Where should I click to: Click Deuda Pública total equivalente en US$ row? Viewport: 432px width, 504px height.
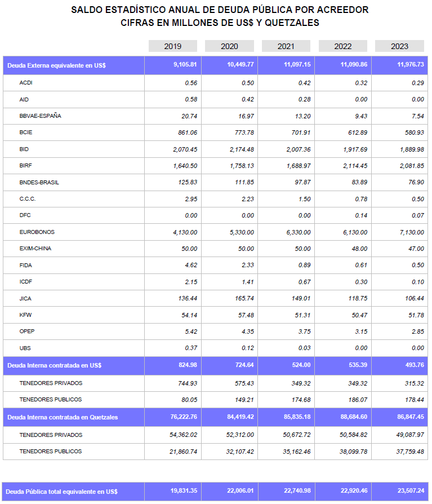tap(62, 492)
